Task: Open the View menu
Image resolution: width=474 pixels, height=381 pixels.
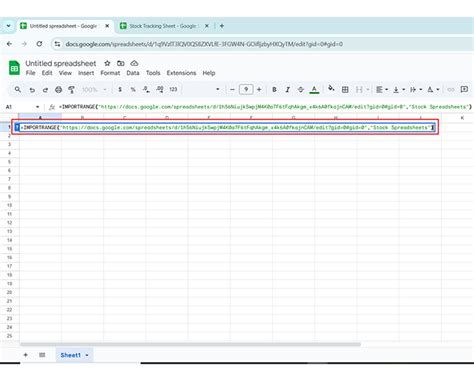Action: (65, 73)
